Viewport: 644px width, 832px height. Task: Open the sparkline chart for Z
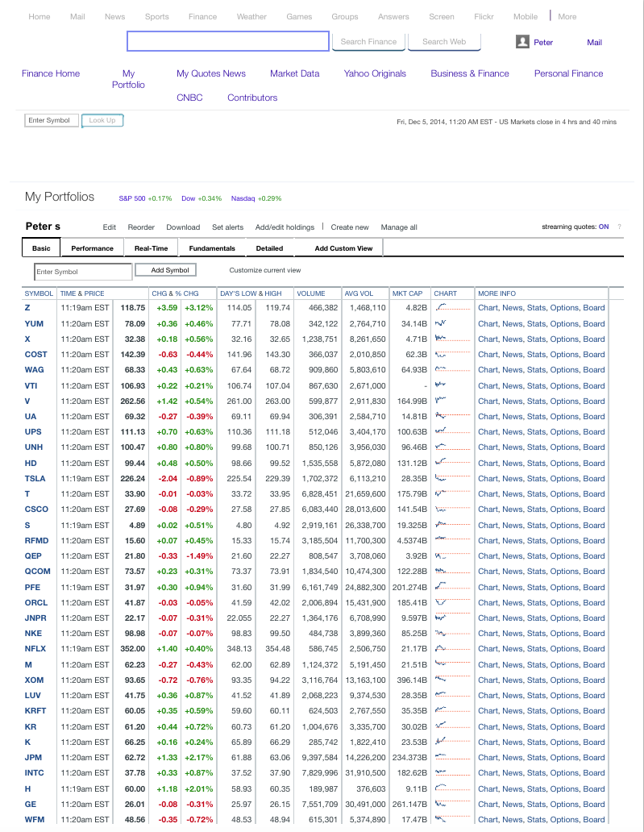pos(452,308)
